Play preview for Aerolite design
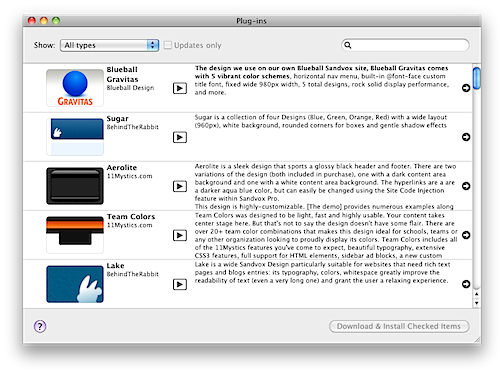Image resolution: width=504 pixels, height=375 pixels. (x=180, y=186)
